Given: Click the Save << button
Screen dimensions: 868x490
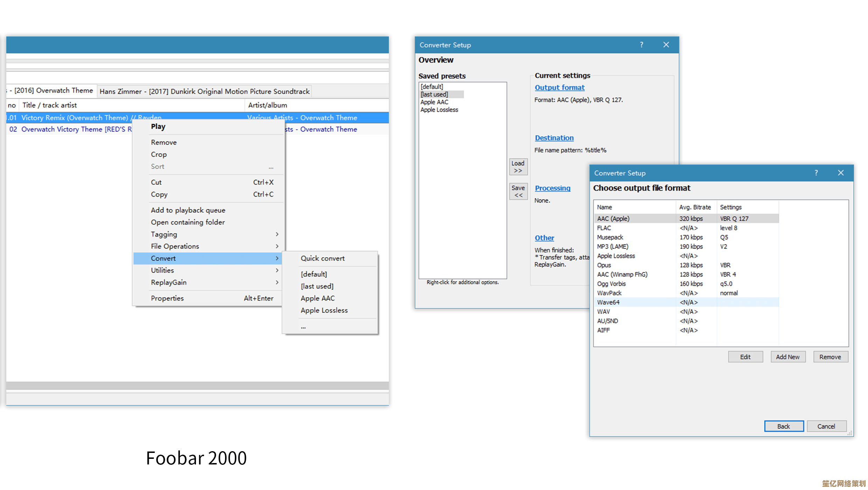Looking at the screenshot, I should click(518, 191).
